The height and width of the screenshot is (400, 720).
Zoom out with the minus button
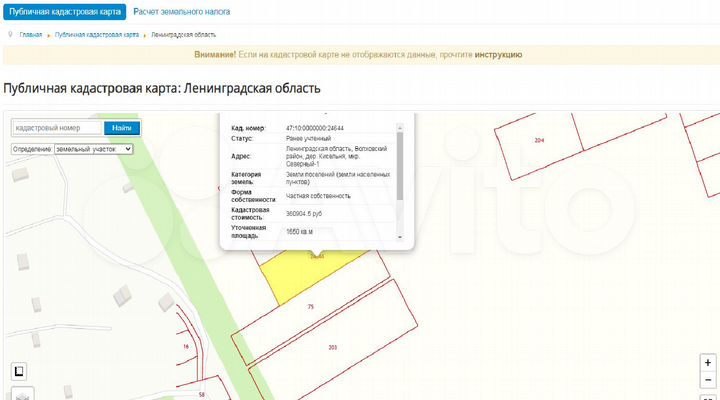[708, 380]
